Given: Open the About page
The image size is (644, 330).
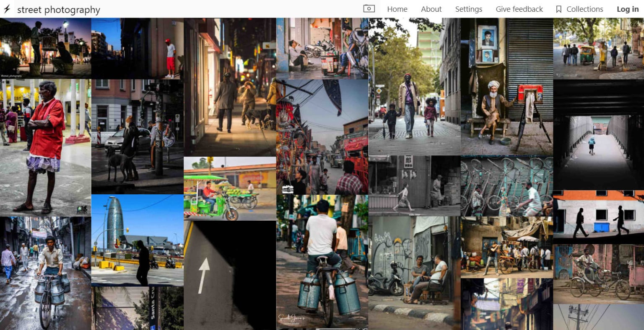Looking at the screenshot, I should [431, 9].
